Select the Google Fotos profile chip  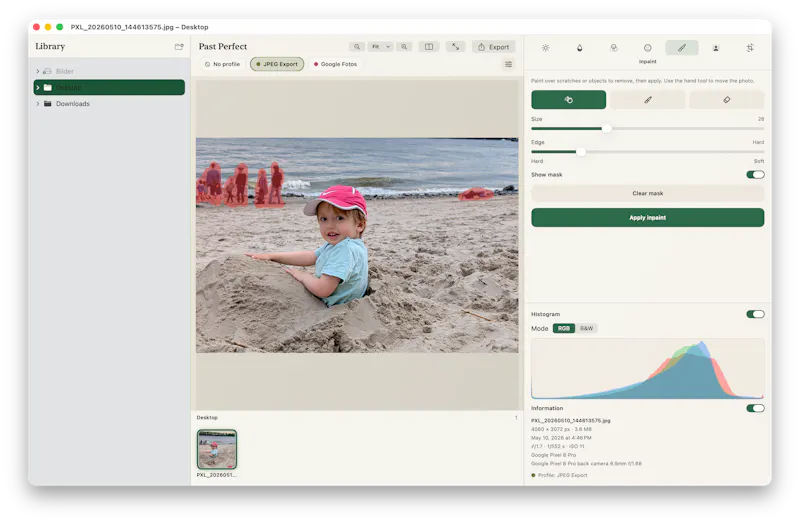tap(335, 64)
